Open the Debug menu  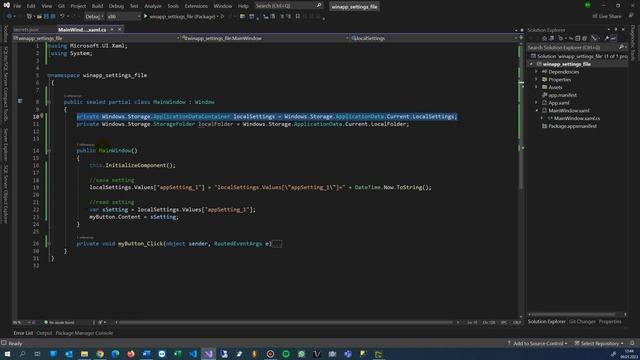coord(116,6)
